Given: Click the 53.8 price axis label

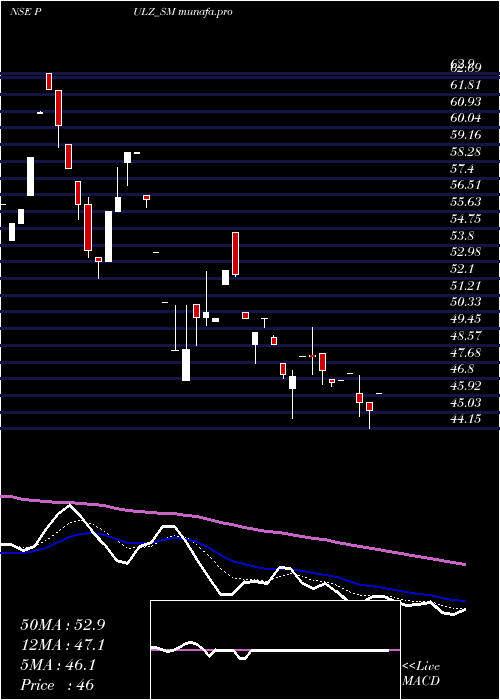Looking at the screenshot, I should pyautogui.click(x=462, y=236).
